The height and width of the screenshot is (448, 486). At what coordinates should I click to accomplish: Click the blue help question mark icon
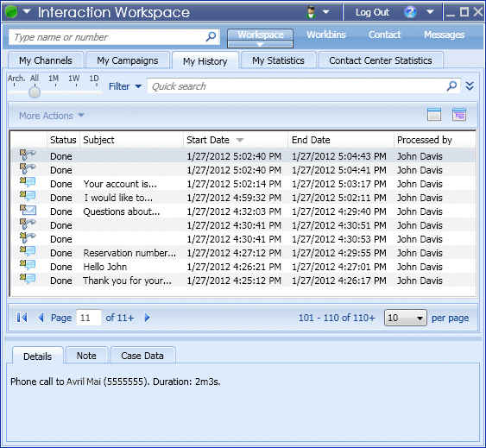point(410,12)
